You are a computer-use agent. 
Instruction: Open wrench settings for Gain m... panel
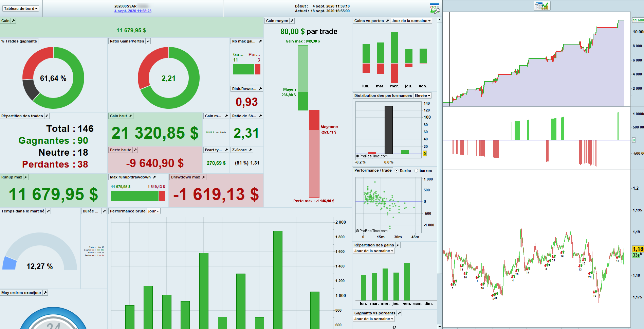click(x=226, y=116)
